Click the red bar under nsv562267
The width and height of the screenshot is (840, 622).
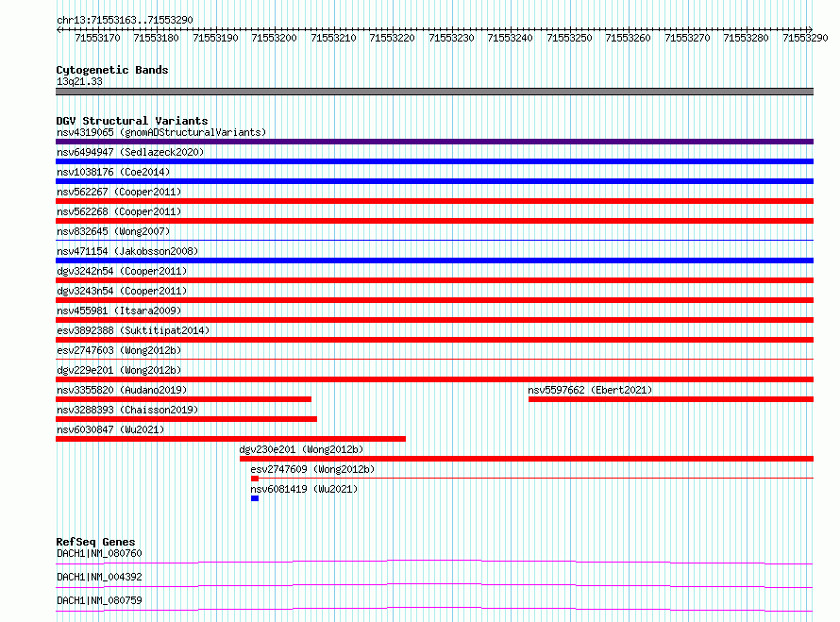point(434,201)
